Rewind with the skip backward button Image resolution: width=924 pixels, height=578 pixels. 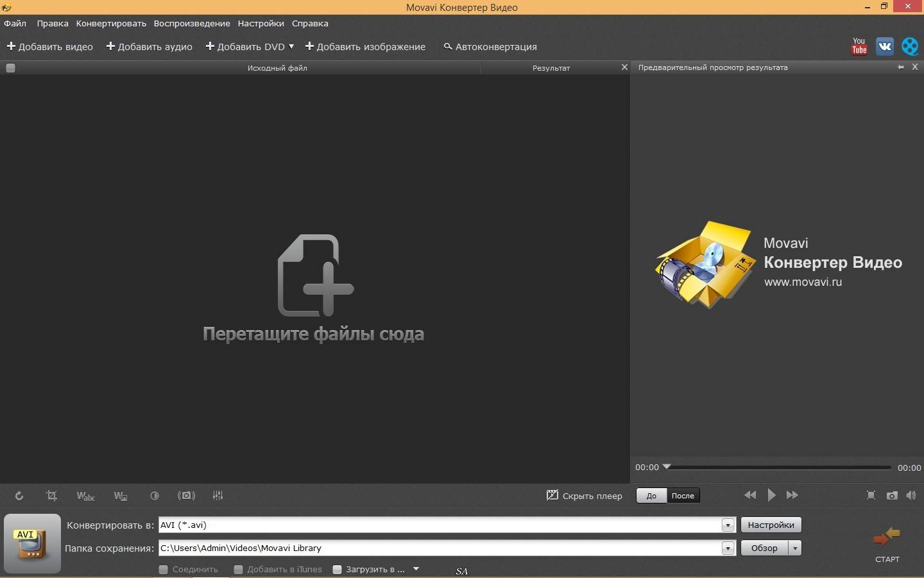coord(750,495)
